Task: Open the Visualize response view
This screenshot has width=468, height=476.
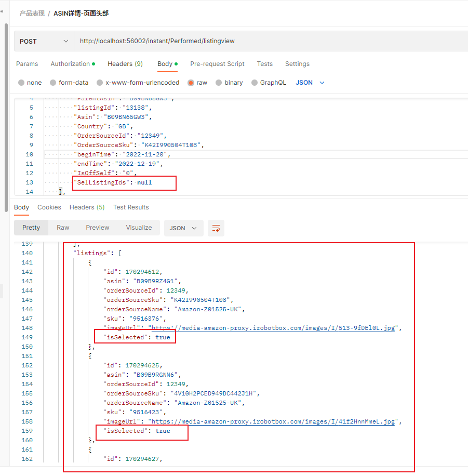Action: (x=139, y=228)
